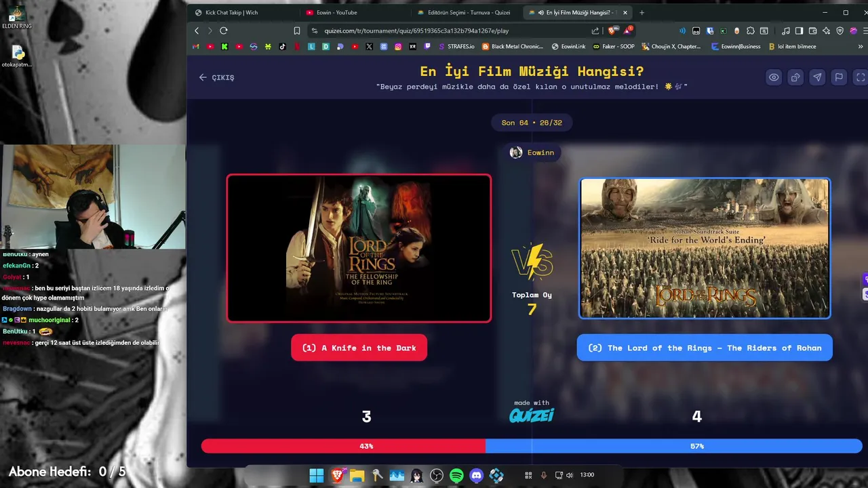Open the TikTok bookmark icon
This screenshot has width=868, height=488.
click(x=282, y=47)
